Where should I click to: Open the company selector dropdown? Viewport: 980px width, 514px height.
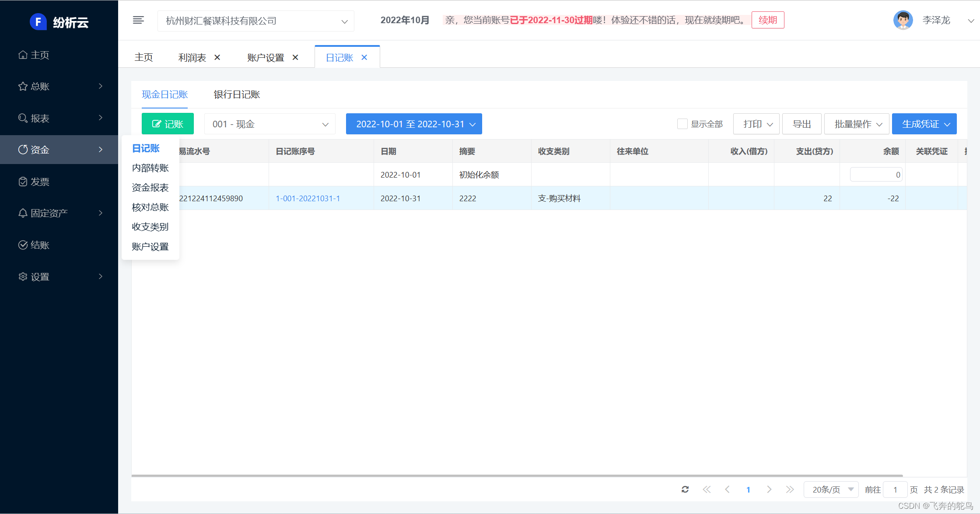pos(256,21)
